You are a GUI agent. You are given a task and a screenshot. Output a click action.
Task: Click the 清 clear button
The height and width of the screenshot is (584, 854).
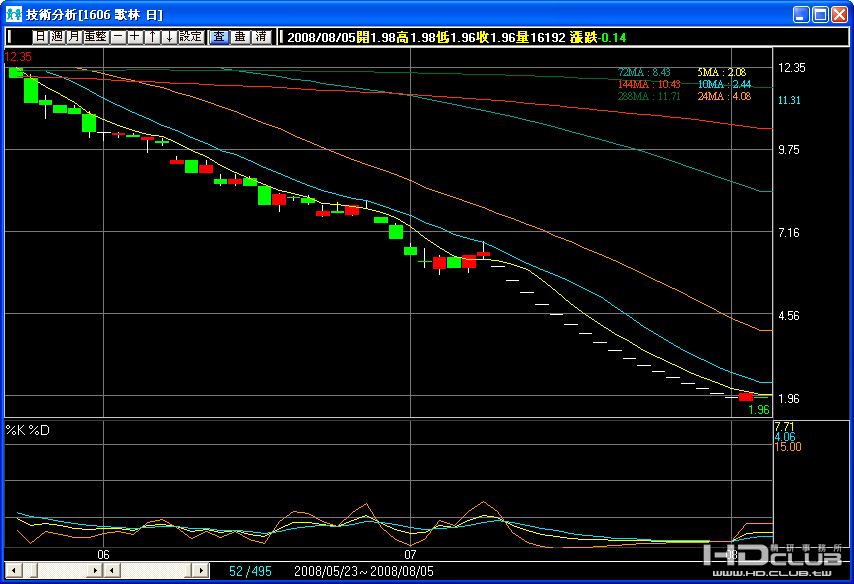pyautogui.click(x=260, y=37)
